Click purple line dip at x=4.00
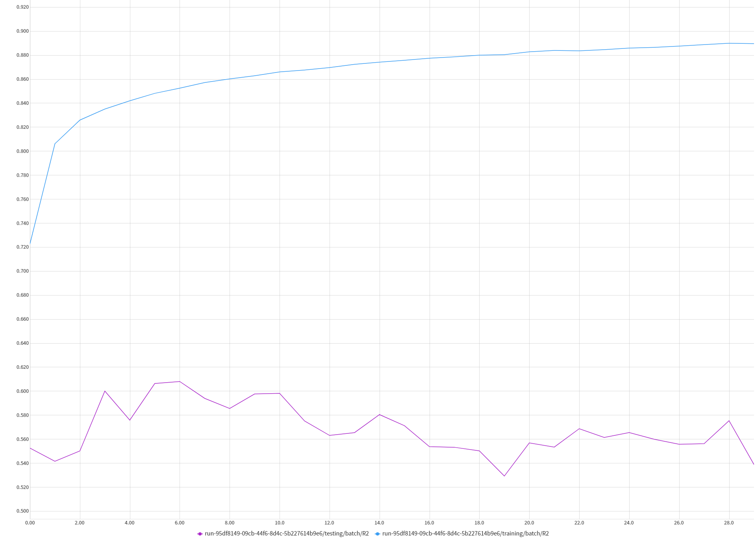 point(130,420)
